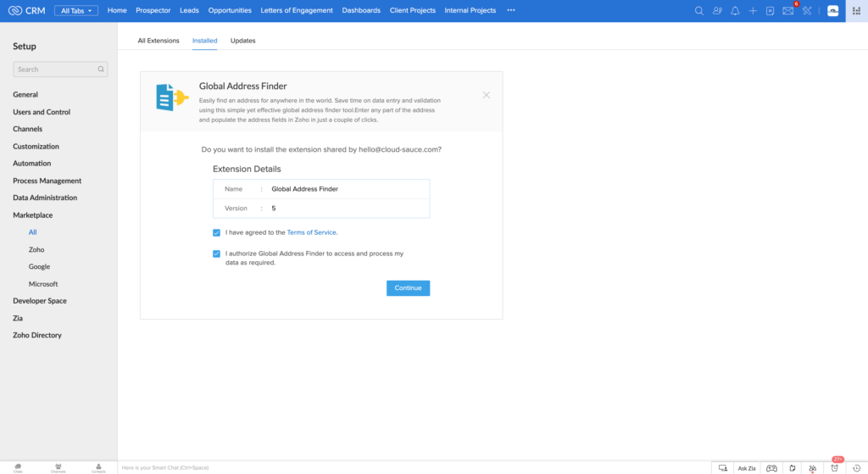Open the user contacts icon in header
The image size is (868, 474).
click(x=717, y=10)
